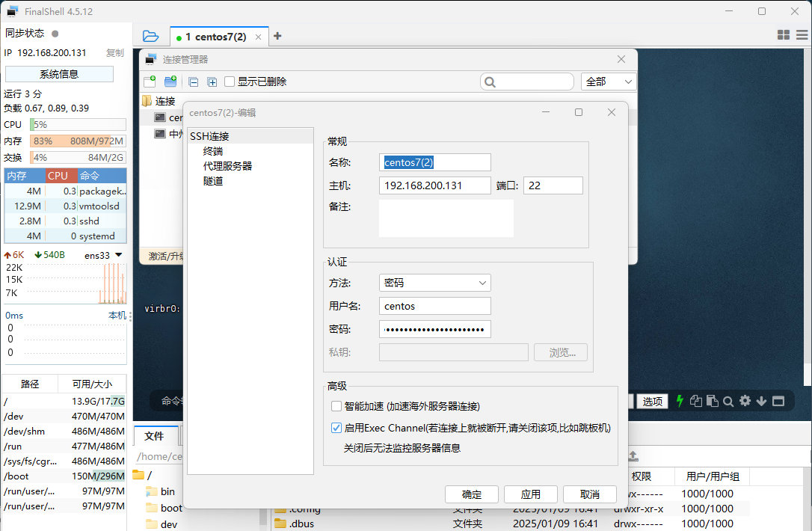Click the 用户名 field containing centos
The image size is (812, 531).
(x=435, y=306)
